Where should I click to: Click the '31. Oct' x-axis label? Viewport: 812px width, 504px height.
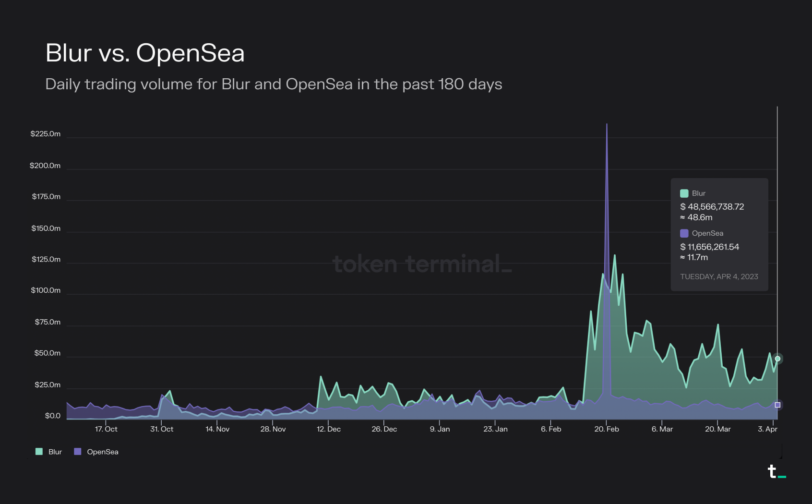click(162, 429)
